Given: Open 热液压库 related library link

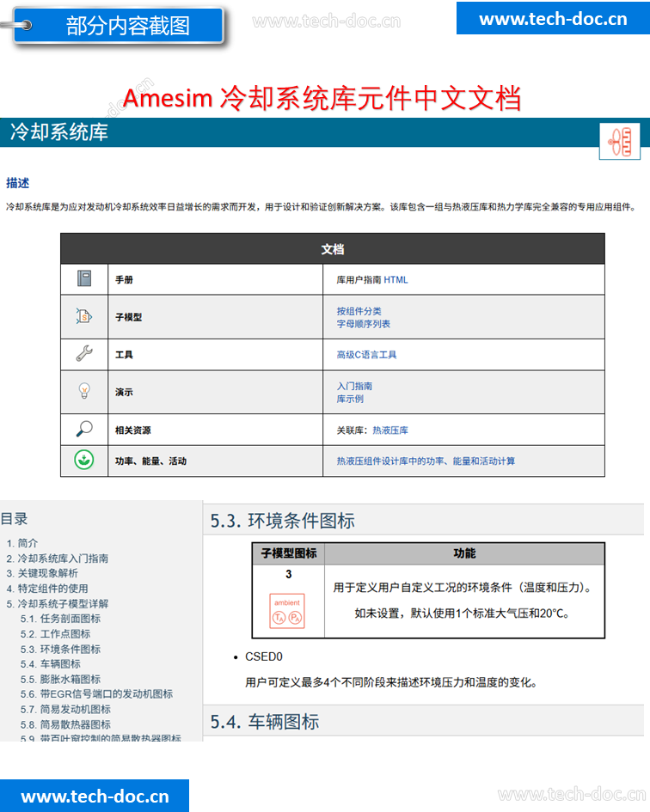Looking at the screenshot, I should point(389,430).
